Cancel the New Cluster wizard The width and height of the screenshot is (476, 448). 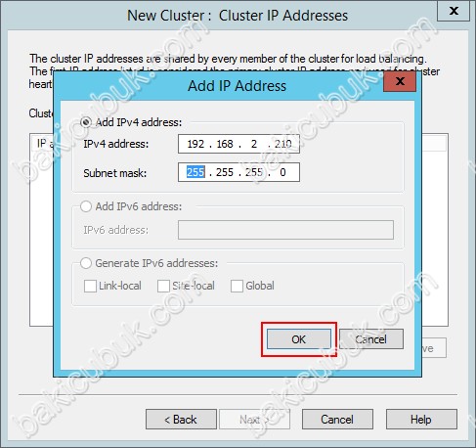(337, 420)
